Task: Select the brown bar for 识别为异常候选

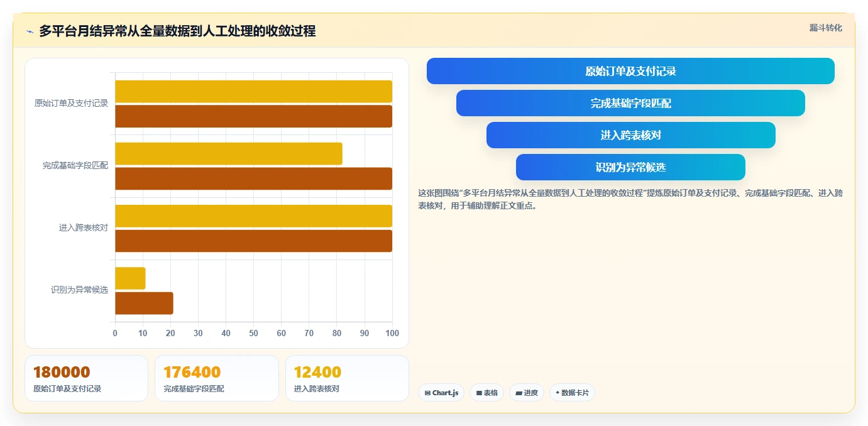Action: (x=144, y=303)
